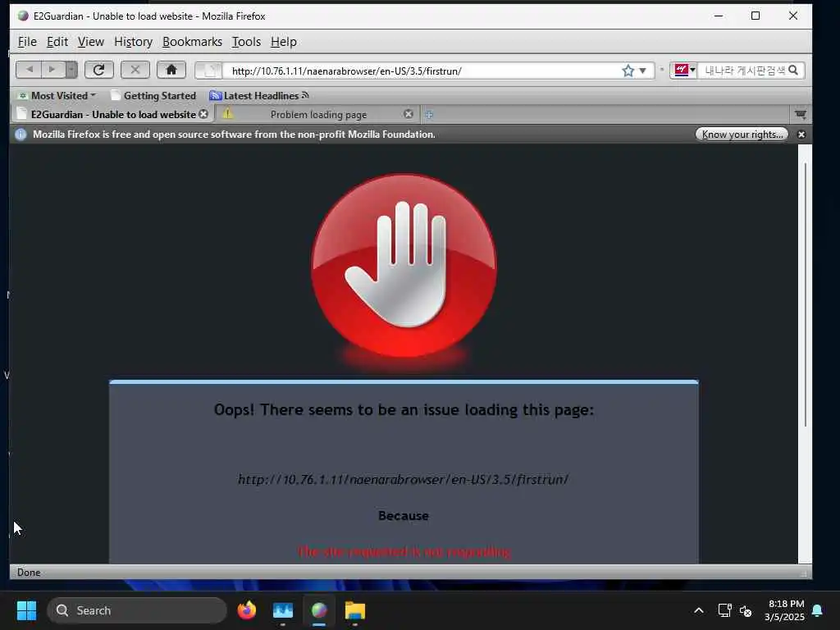Bookmark this page with the star
This screenshot has height=630, width=840.
tap(628, 71)
